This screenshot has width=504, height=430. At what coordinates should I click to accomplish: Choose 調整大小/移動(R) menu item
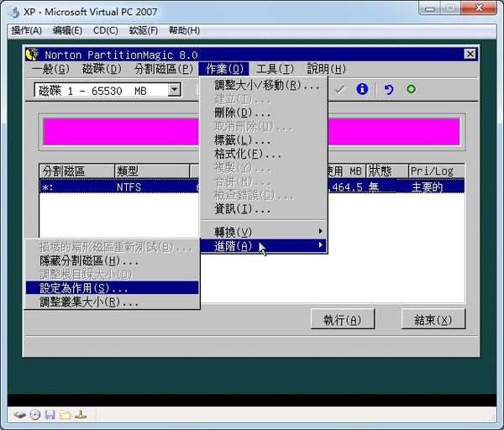pos(264,86)
